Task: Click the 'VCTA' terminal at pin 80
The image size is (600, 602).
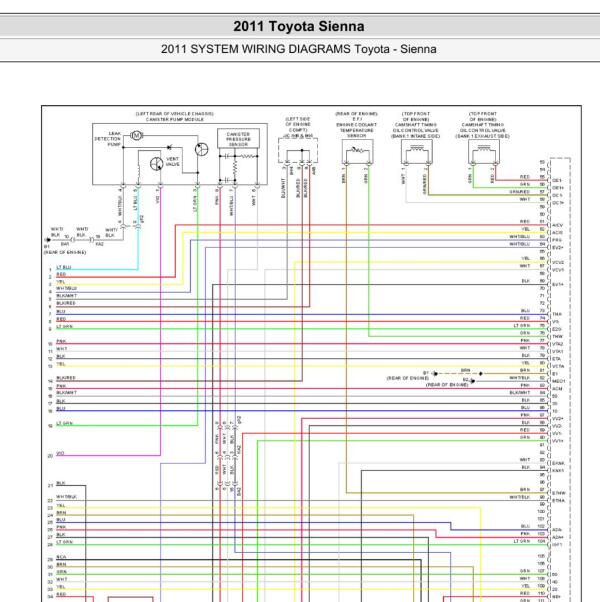Action: pos(558,366)
